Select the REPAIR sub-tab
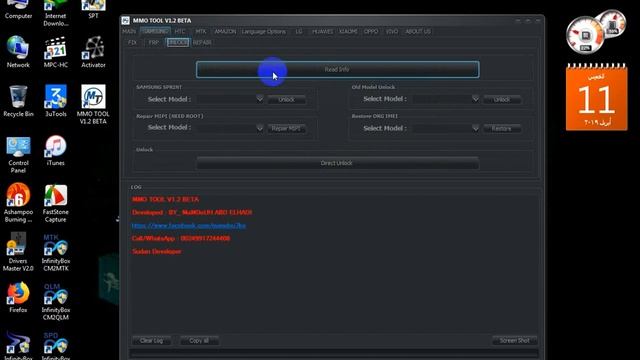This screenshot has width=640, height=360. pyautogui.click(x=202, y=42)
